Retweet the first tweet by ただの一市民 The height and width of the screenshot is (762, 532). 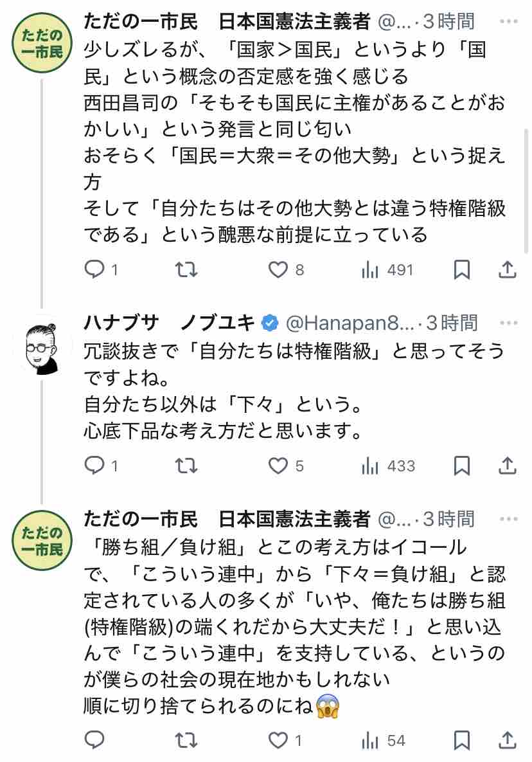[186, 270]
